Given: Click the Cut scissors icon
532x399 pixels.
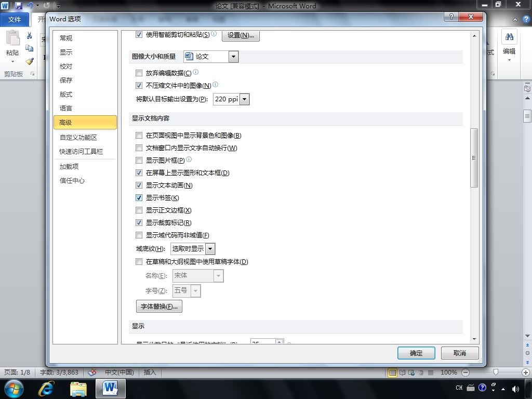Looking at the screenshot, I should tap(29, 35).
